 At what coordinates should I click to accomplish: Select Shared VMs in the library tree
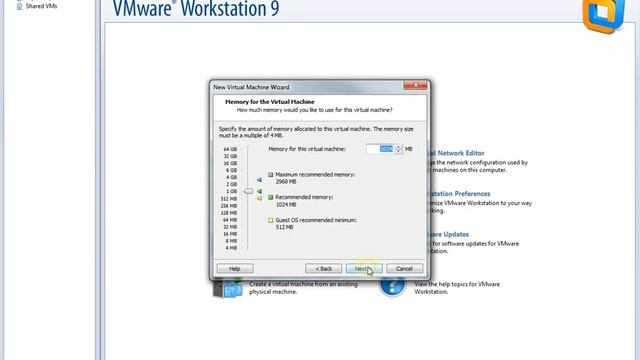click(x=41, y=6)
